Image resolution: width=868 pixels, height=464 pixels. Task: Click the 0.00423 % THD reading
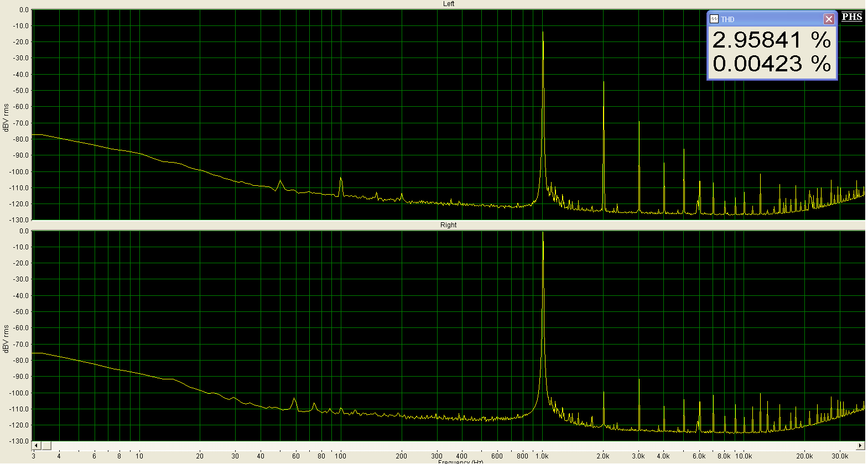(771, 64)
